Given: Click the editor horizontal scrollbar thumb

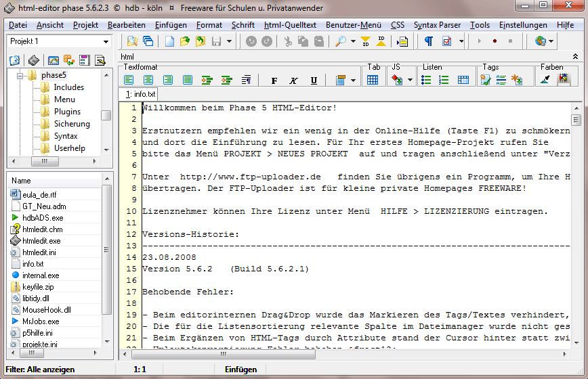Looking at the screenshot, I should click(x=224, y=354).
